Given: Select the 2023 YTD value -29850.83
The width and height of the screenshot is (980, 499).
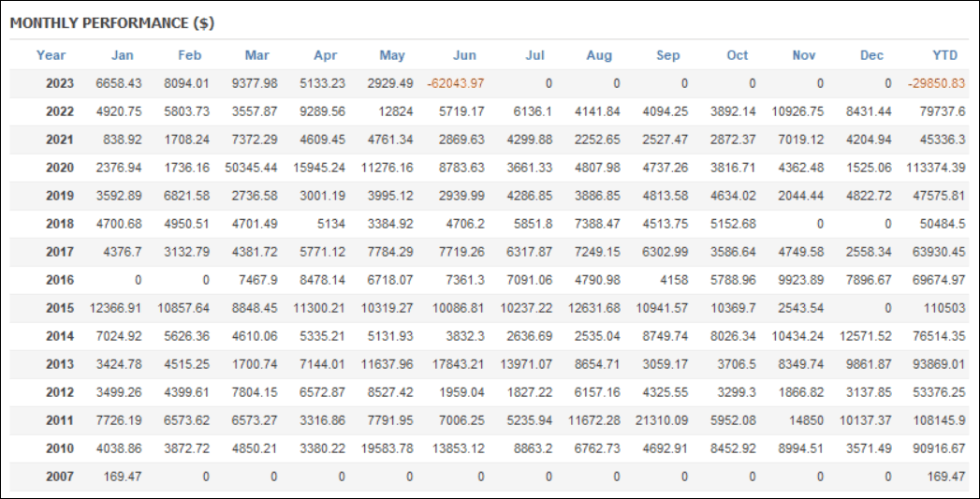Looking at the screenshot, I should pyautogui.click(x=936, y=83).
